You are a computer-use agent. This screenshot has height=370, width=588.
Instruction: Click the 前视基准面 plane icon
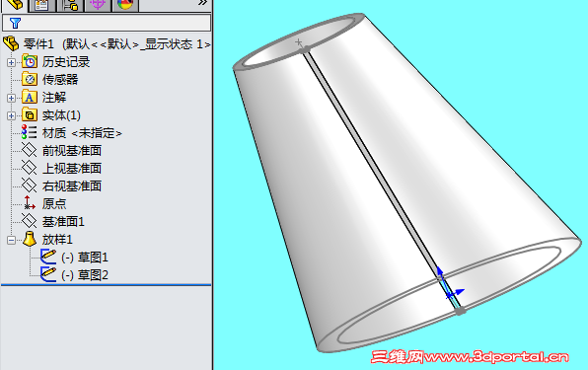click(x=30, y=150)
